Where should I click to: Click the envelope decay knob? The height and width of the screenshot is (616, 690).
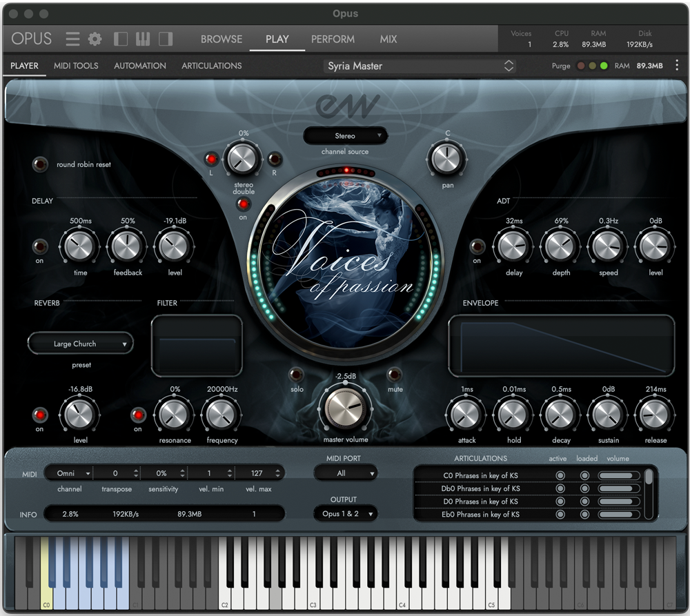click(560, 414)
